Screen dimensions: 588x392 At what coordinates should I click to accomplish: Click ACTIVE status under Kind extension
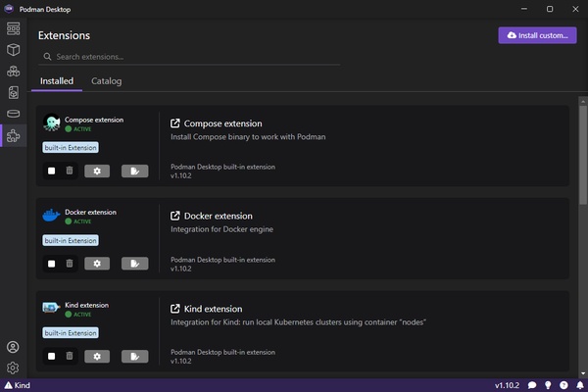pos(78,315)
